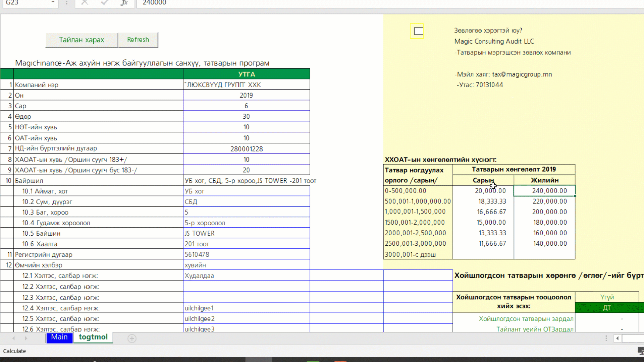Click the Үгүй dropdown cell for deferred tax
This screenshot has width=644, height=362.
click(x=607, y=297)
